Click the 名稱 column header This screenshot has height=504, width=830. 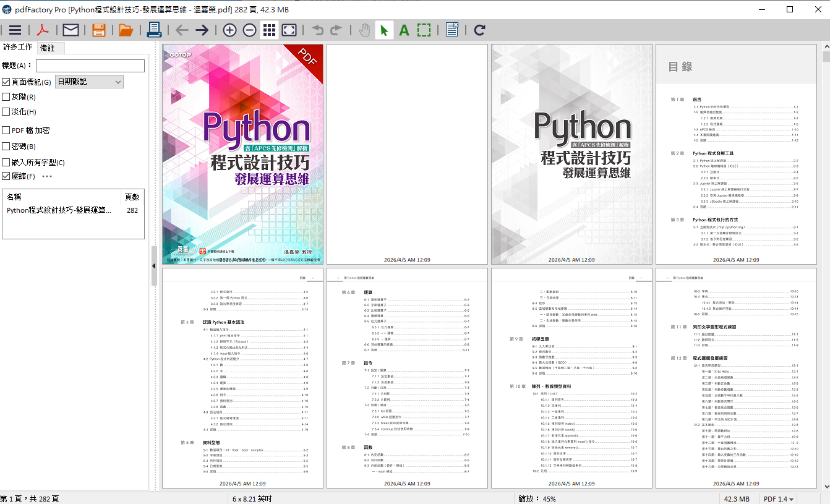tap(62, 197)
